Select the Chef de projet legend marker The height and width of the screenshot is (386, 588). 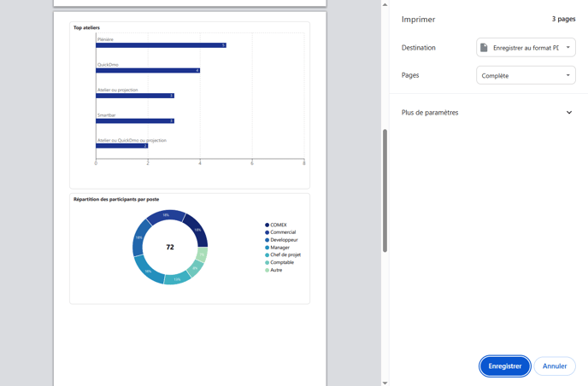[267, 255]
